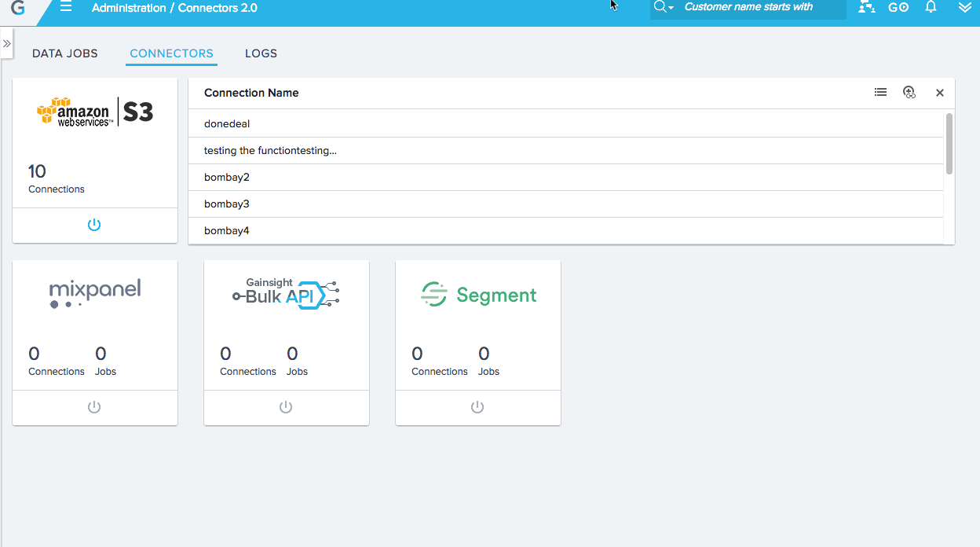Click the Administration / Connectors 2.0 breadcrumb
The width and height of the screenshot is (980, 547).
tap(174, 8)
